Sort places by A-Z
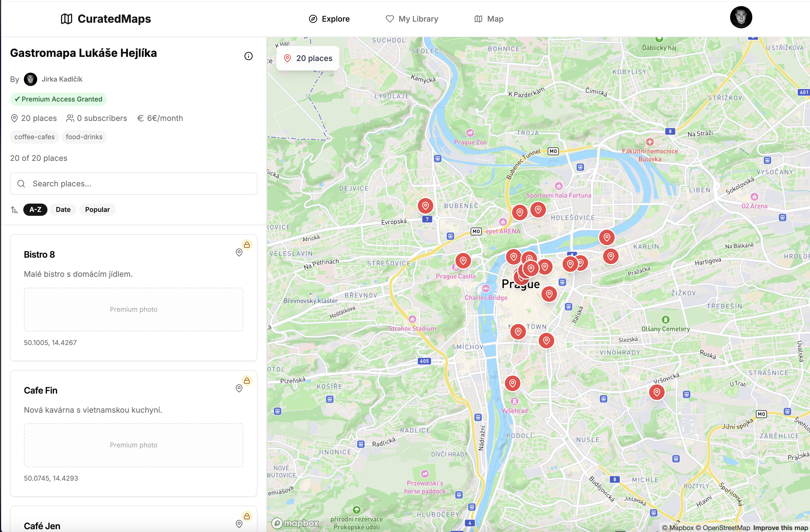 36,210
